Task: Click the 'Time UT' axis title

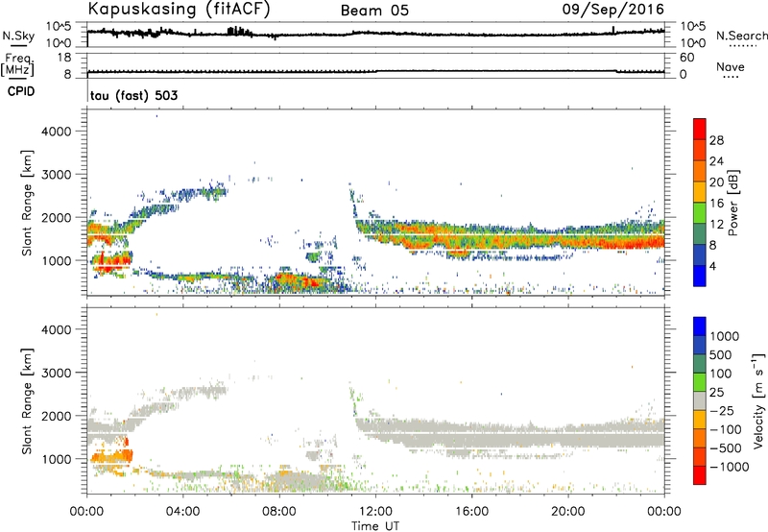Action: click(375, 526)
